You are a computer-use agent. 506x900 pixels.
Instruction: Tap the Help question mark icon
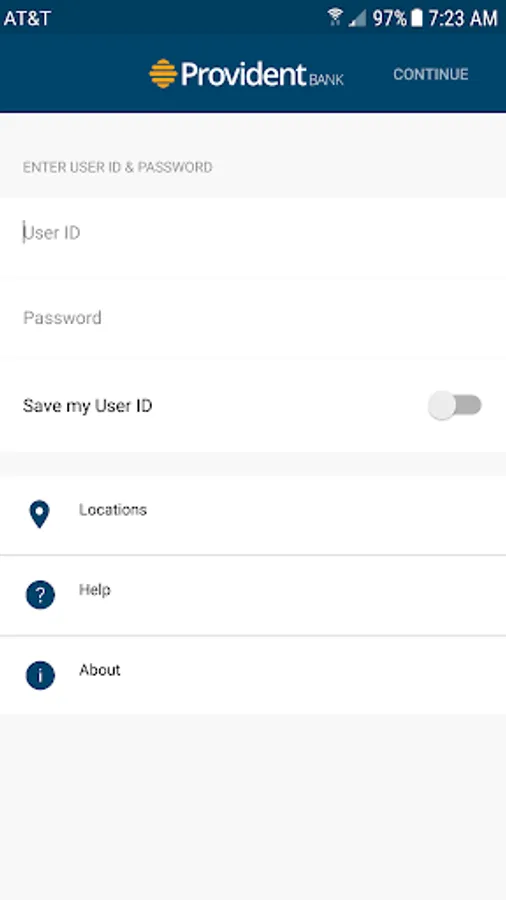click(x=40, y=595)
